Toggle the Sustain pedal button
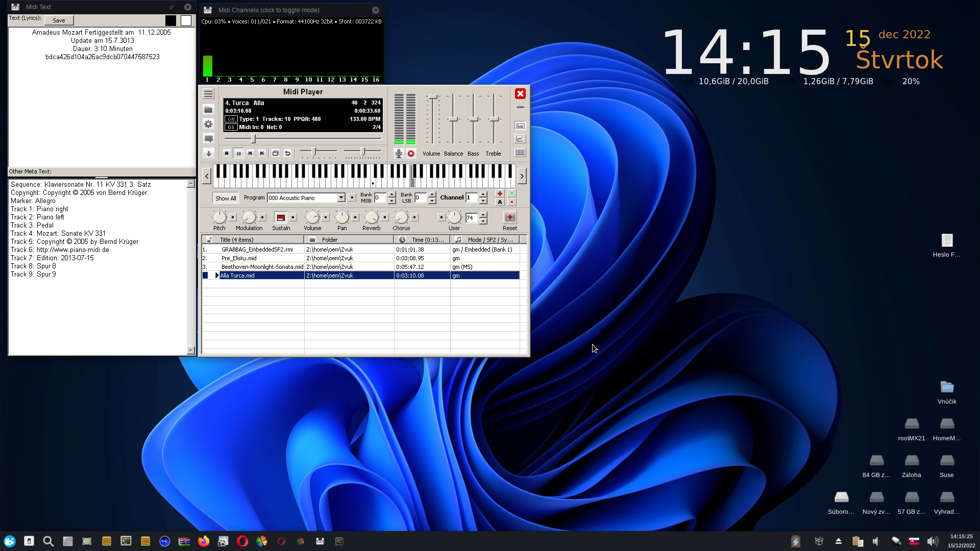Image resolution: width=980 pixels, height=551 pixels. click(280, 217)
